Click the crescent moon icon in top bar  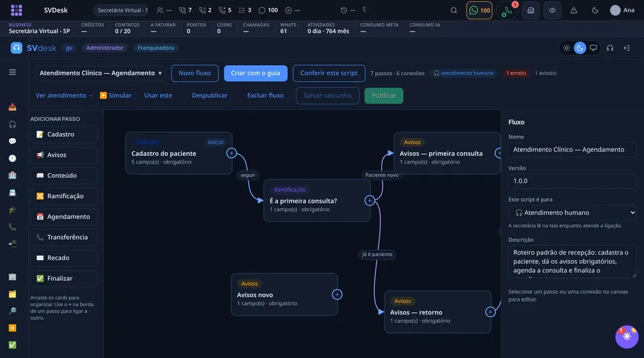click(x=595, y=10)
